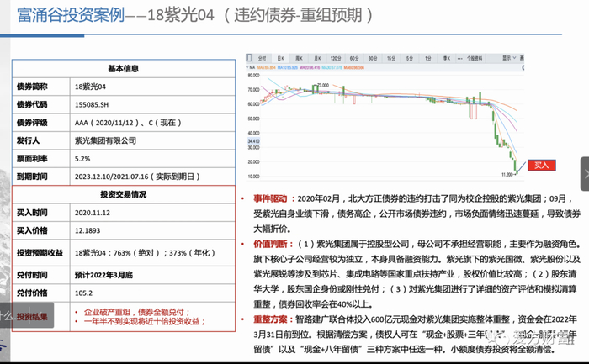Image resolution: width=589 pixels, height=364 pixels.
Task: Click the 富涌谷投资案例 slide title
Action: tap(71, 15)
